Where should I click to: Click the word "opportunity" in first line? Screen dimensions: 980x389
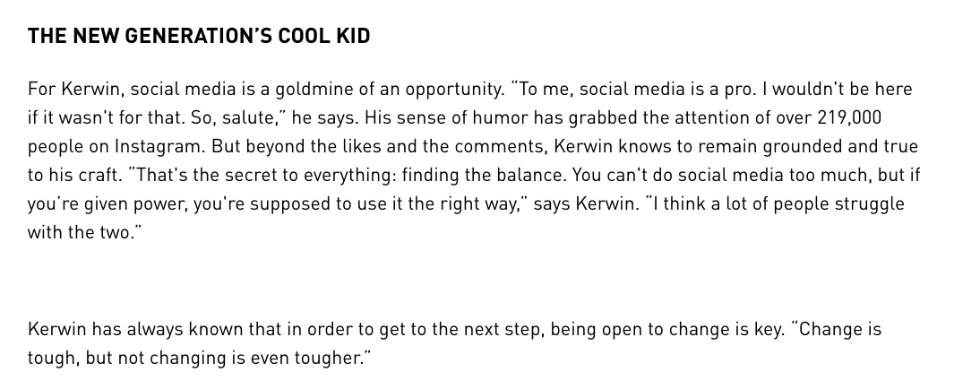click(455, 90)
